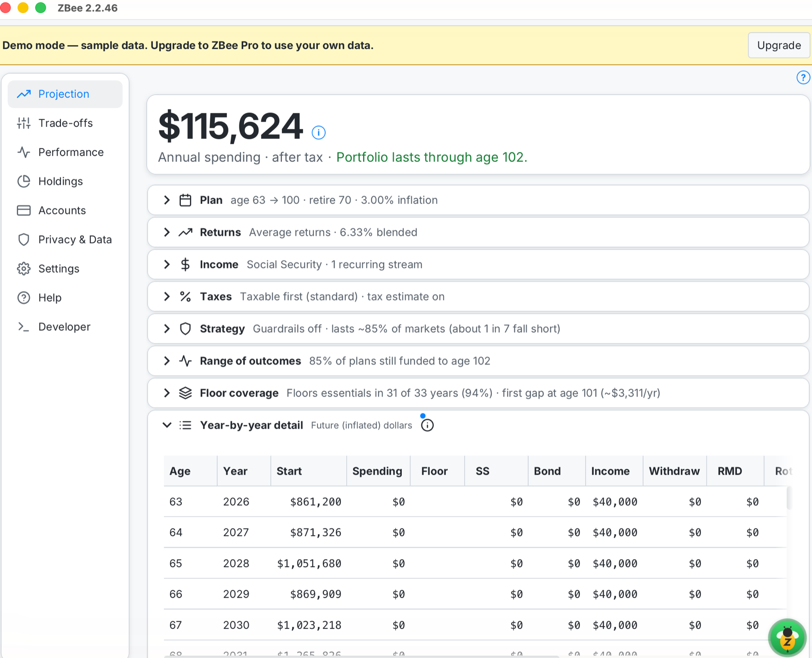
Task: Open Privacy & Data section
Action: point(65,239)
